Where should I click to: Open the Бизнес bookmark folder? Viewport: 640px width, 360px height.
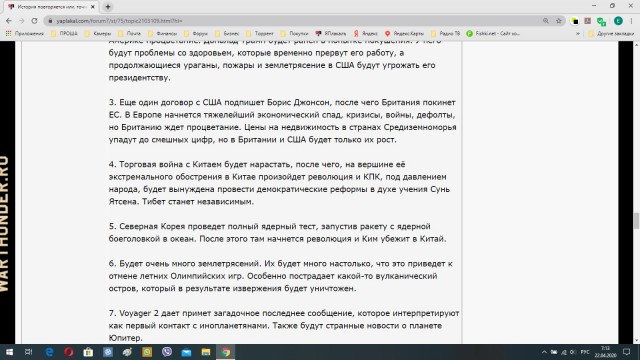(x=227, y=33)
